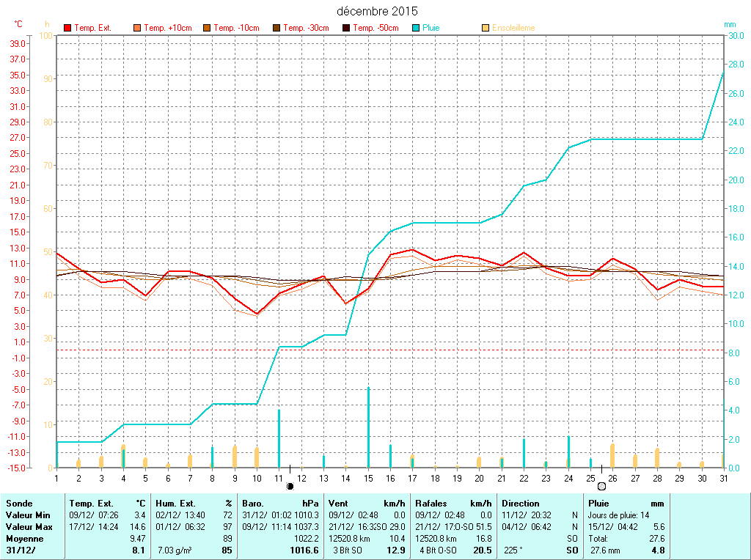Click the Valeur Max row label
751x560 pixels.
pos(29,527)
